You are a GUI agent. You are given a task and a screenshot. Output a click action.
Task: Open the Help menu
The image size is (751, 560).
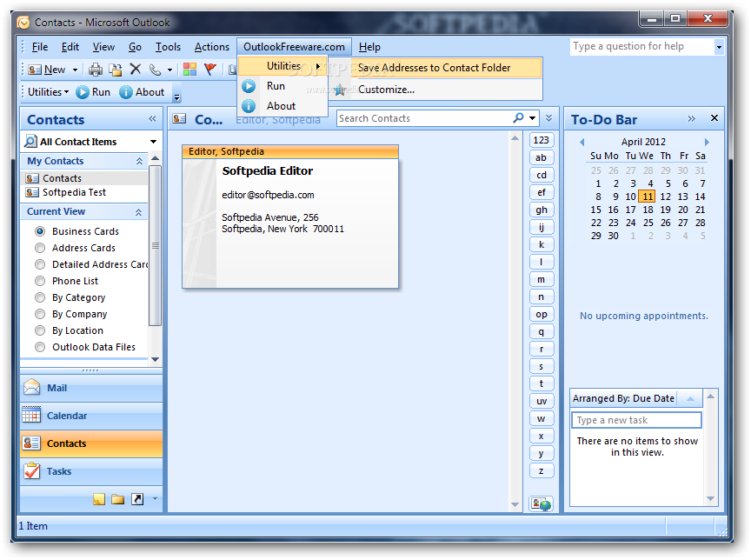(369, 47)
